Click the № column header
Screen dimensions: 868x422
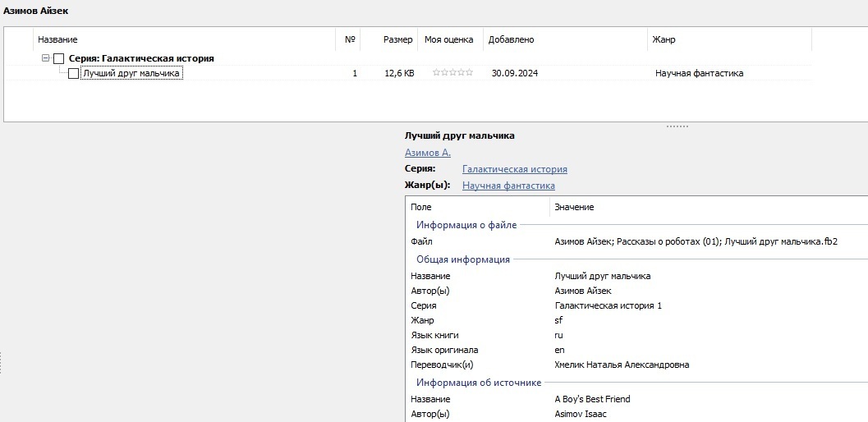click(x=350, y=39)
